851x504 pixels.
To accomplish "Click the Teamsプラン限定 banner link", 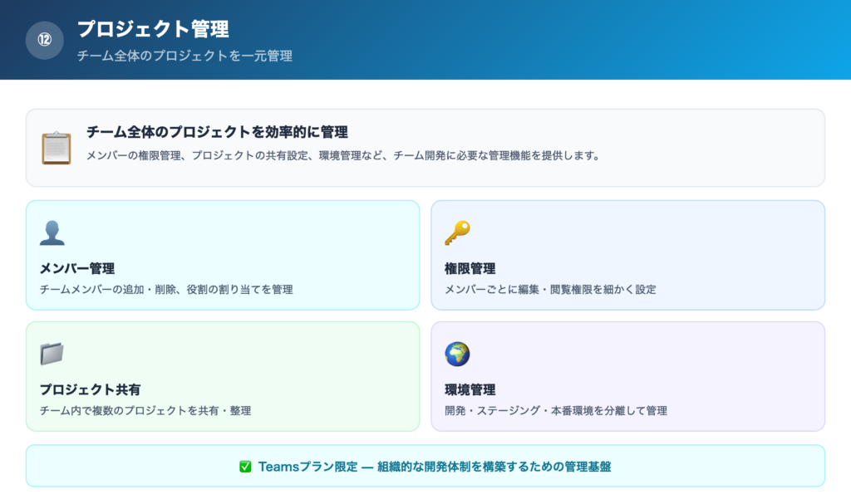I will (x=425, y=467).
